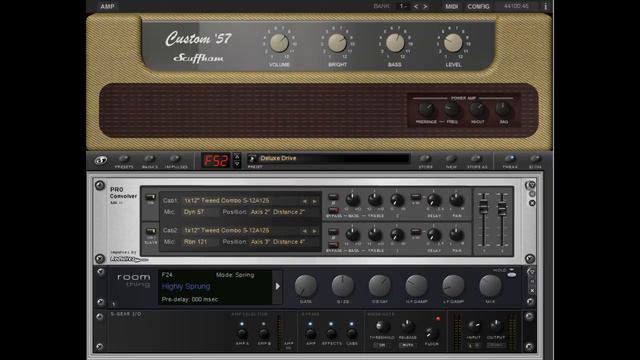Screen dimensions: 640x360
Task: Toggle Cab1 ON switch in Convolver
Action: pyautogui.click(x=151, y=198)
